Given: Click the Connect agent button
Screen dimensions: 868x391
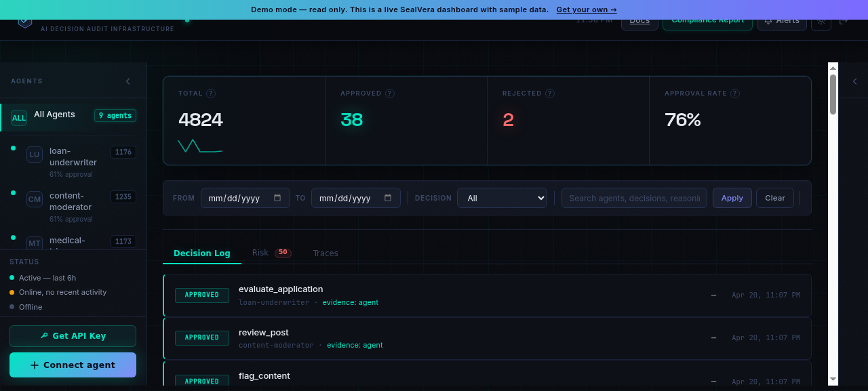Looking at the screenshot, I should (73, 365).
